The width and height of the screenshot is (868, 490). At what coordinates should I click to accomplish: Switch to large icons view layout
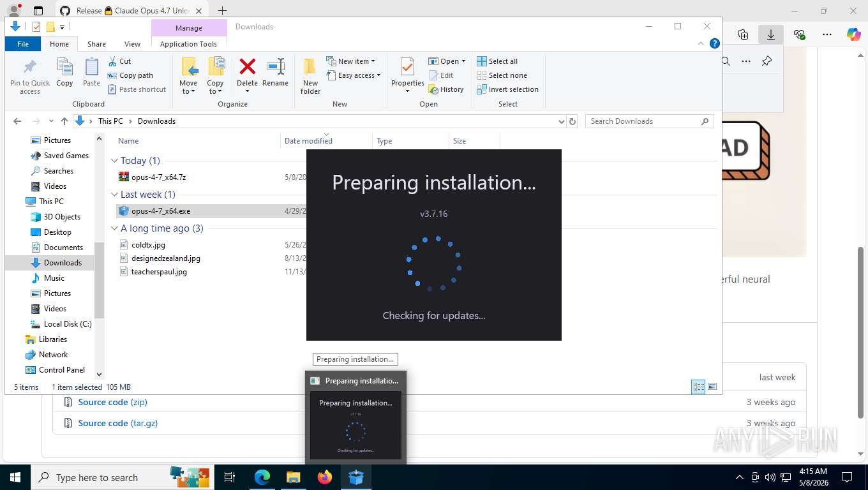pos(712,387)
